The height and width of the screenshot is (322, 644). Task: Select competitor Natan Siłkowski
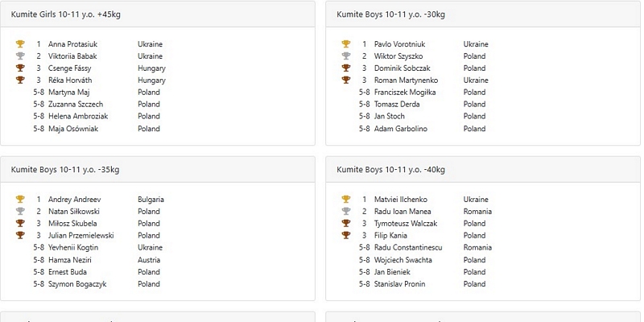[x=73, y=212]
